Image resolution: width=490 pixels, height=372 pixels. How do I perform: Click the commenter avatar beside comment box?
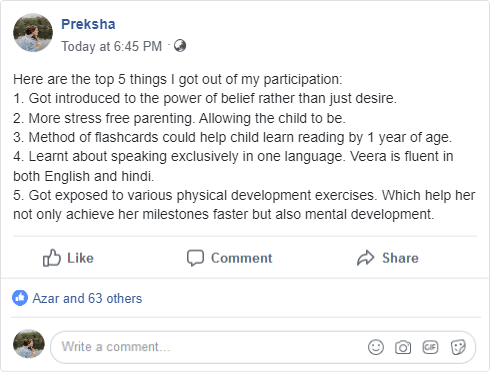pos(29,344)
